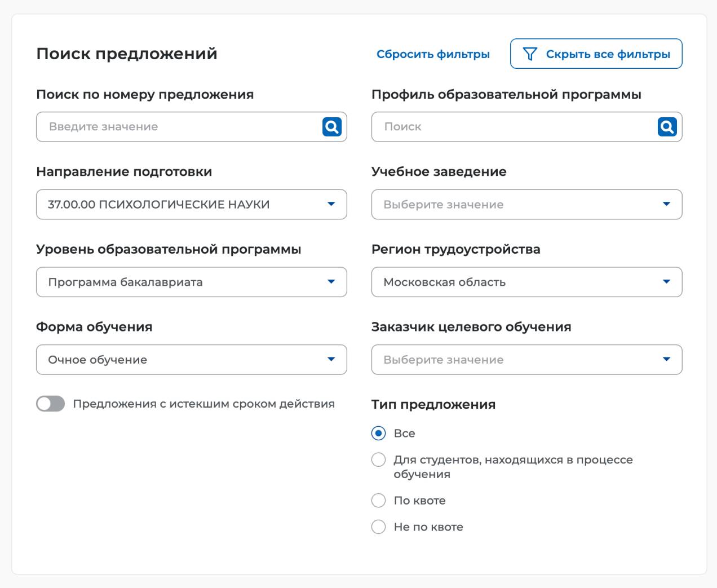
Task: Open Направление подготовки dropdown
Action: click(192, 204)
